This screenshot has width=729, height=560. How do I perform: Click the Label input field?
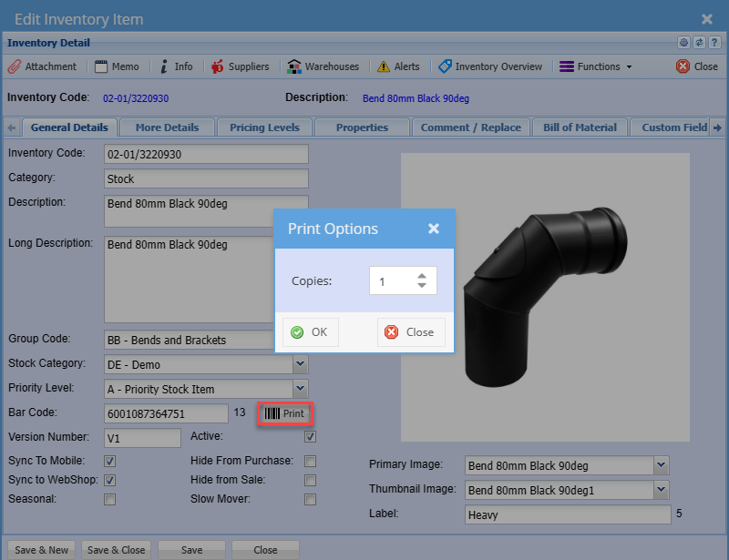click(567, 515)
